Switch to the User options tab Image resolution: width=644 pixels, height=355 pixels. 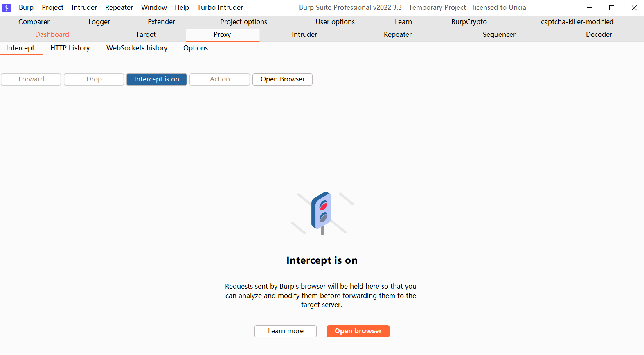[335, 22]
